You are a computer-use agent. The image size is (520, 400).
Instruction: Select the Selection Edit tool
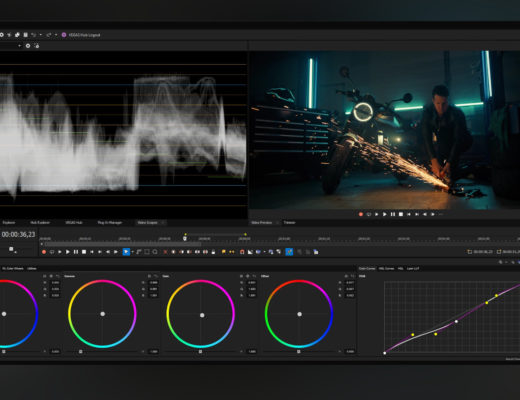click(147, 252)
